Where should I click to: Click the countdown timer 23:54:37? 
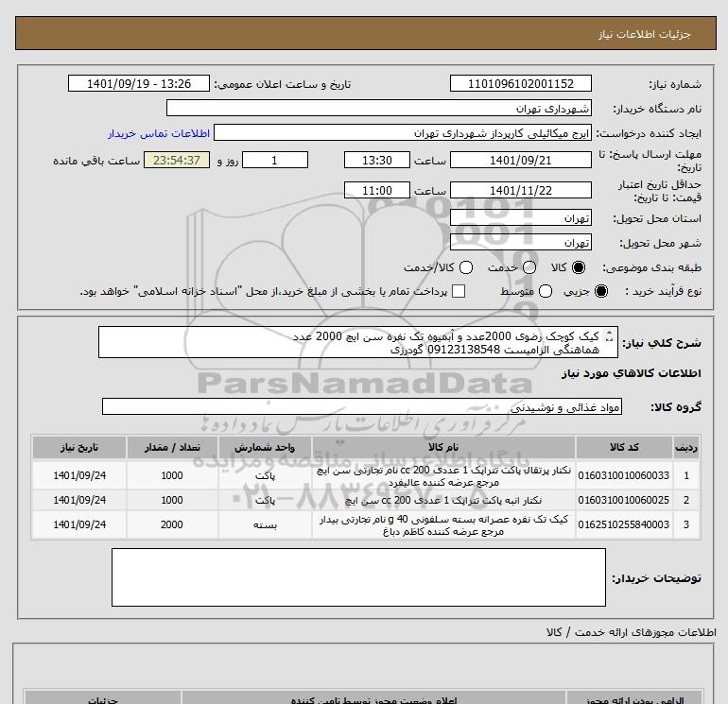tap(177, 160)
